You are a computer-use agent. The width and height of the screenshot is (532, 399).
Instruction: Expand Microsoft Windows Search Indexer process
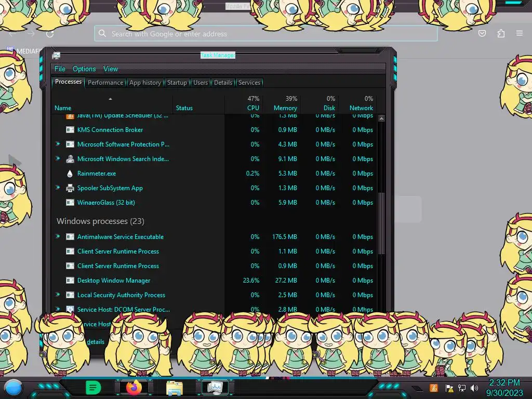(x=58, y=158)
